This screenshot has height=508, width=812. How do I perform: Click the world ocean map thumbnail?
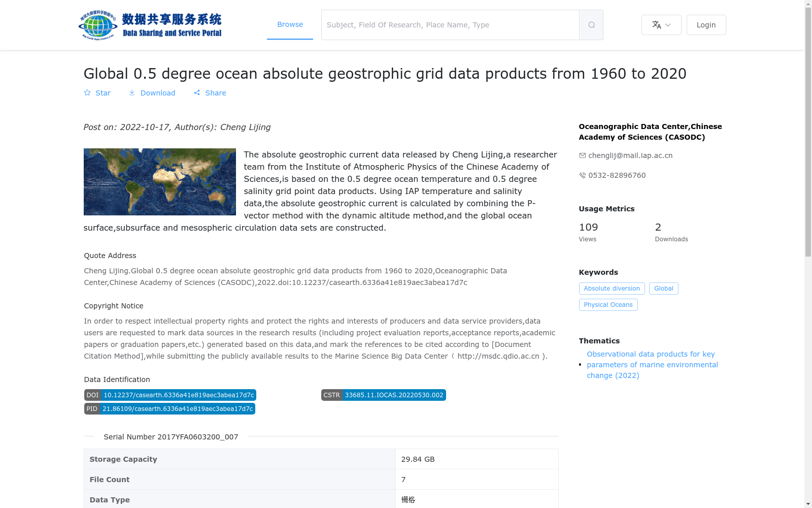160,182
